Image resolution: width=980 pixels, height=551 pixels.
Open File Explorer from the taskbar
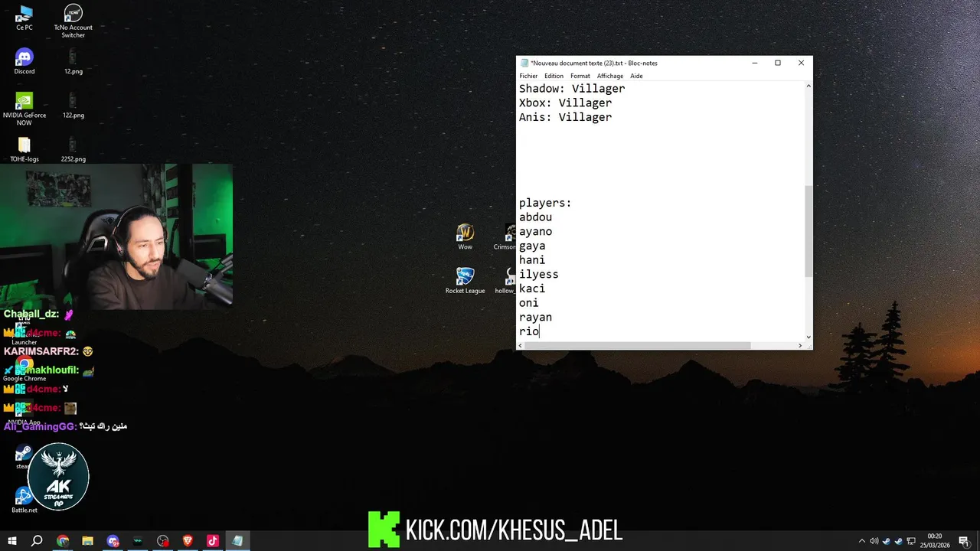87,540
